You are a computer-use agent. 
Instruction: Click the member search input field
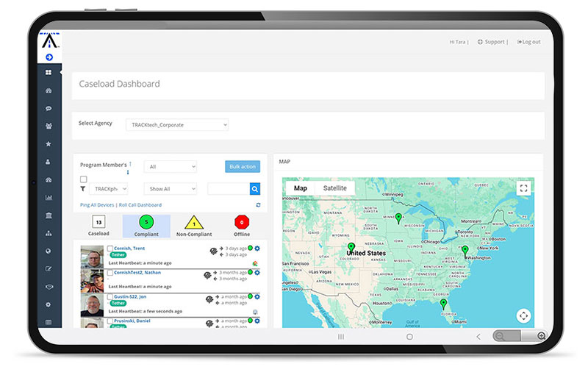pos(228,189)
